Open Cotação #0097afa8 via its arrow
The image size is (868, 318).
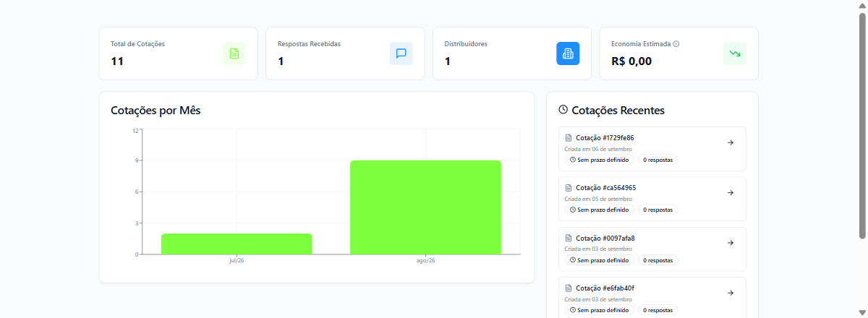[x=731, y=242]
